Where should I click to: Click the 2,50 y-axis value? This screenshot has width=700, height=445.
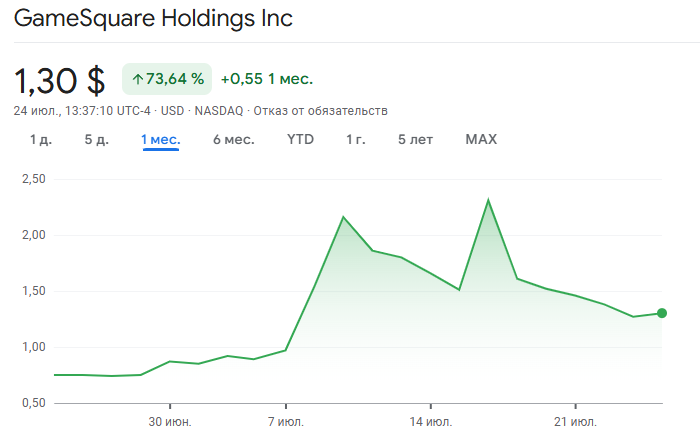coord(34,179)
